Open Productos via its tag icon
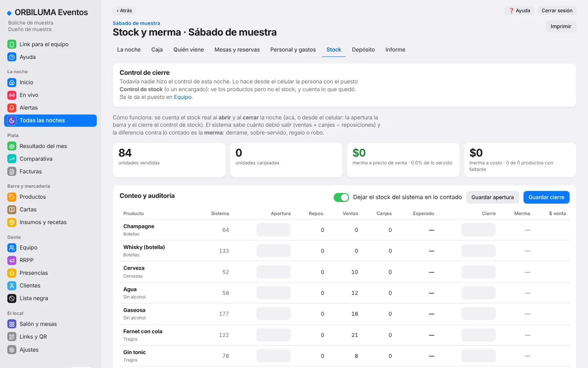Viewport: 588px width, 368px height. tap(12, 197)
